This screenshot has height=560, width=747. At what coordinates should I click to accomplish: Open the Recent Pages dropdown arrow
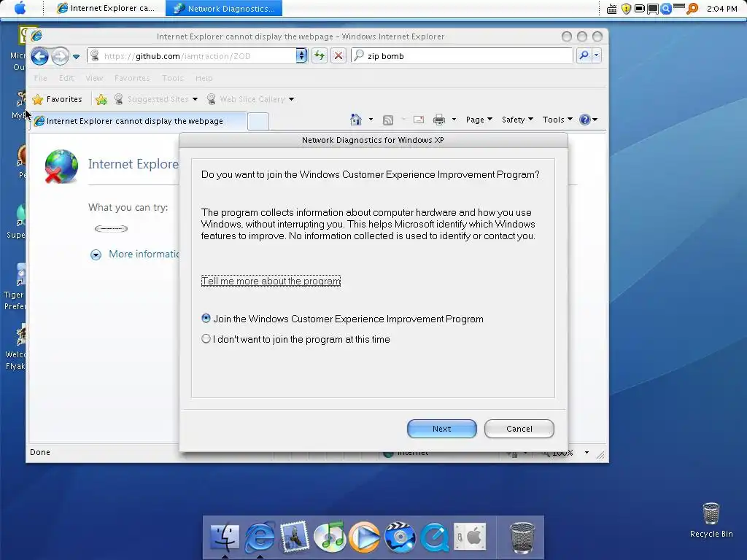tap(76, 57)
